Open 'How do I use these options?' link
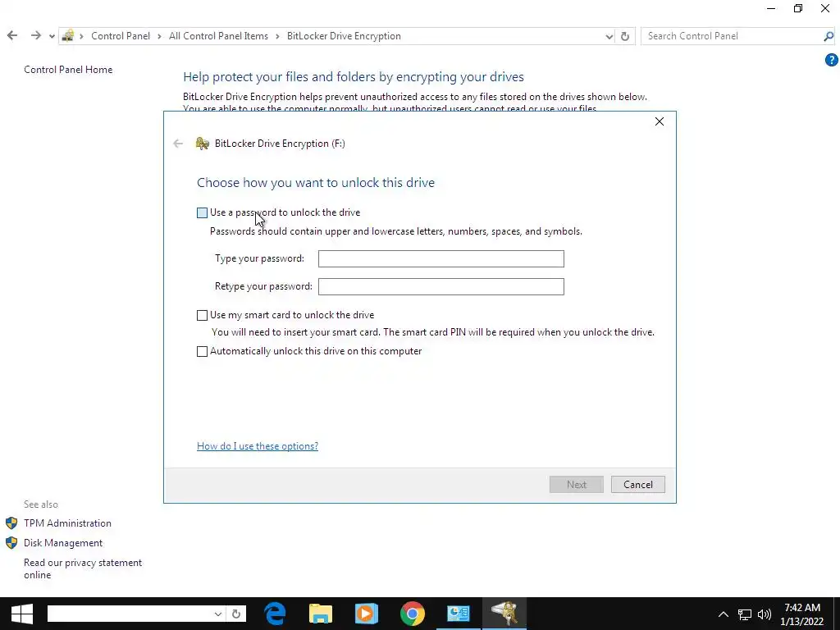This screenshot has height=630, width=840. (257, 446)
